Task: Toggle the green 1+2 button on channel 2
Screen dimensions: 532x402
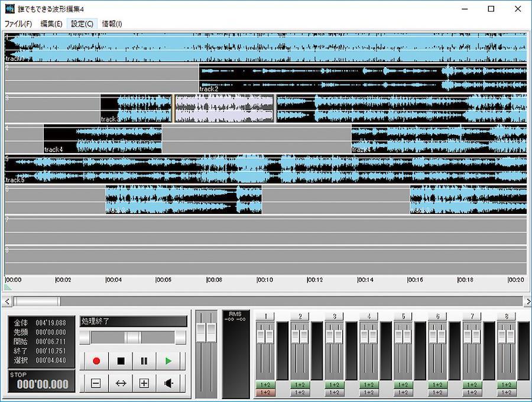Action: point(300,385)
